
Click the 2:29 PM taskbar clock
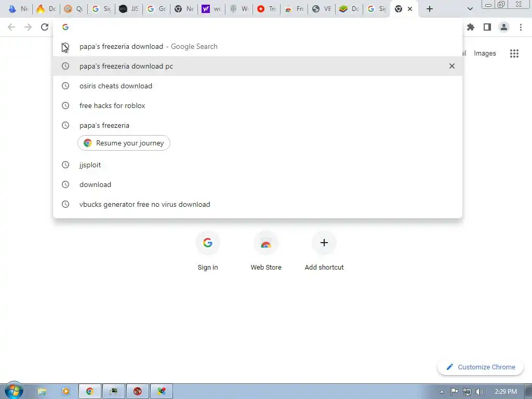pyautogui.click(x=506, y=392)
